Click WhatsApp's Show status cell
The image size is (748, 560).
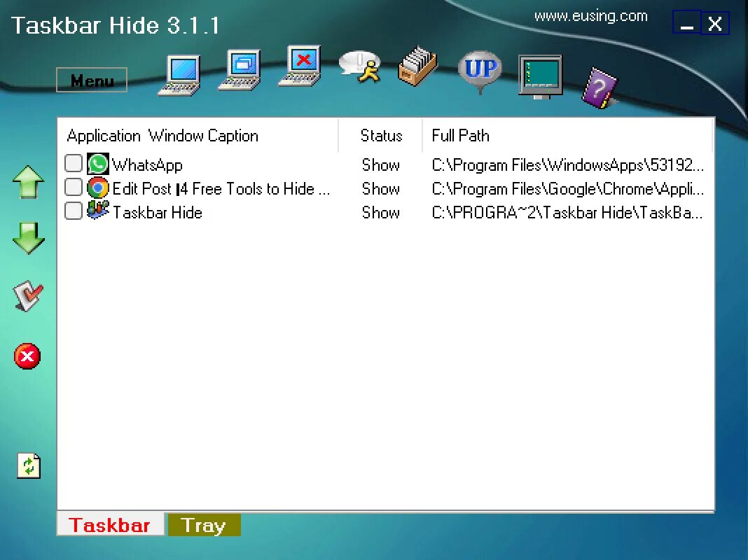tap(381, 165)
